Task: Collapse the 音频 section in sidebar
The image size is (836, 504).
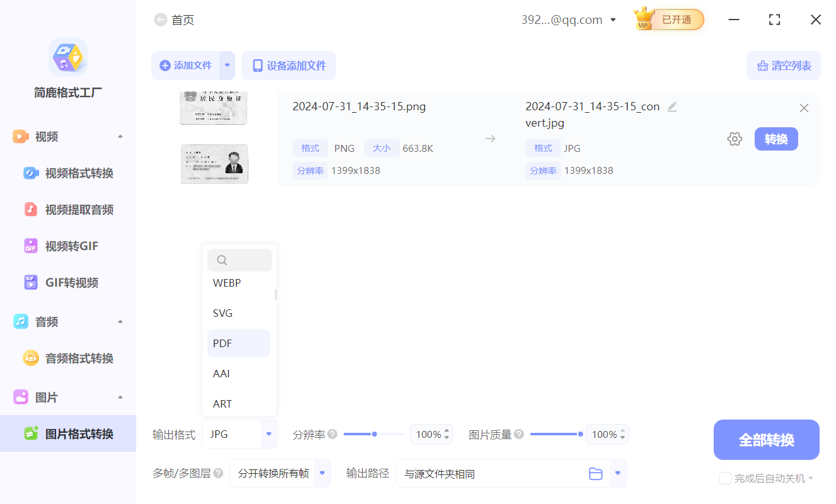Action: tap(120, 321)
